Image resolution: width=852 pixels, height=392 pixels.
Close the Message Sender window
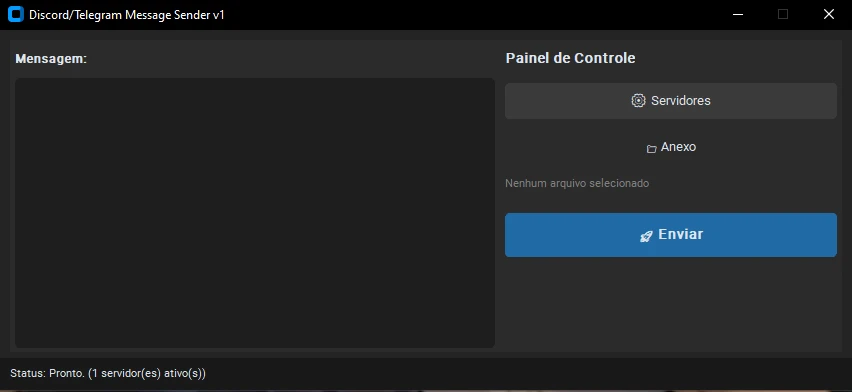click(829, 15)
